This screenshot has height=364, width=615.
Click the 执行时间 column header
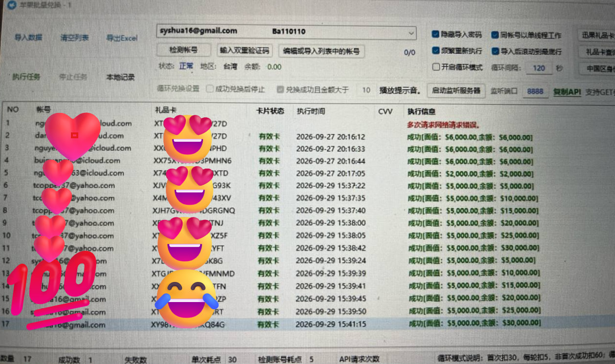(311, 111)
